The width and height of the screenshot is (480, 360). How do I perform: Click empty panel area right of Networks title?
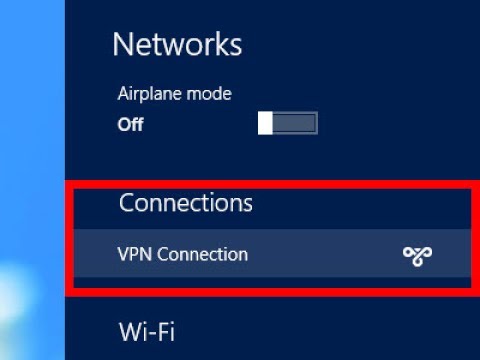pos(360,44)
